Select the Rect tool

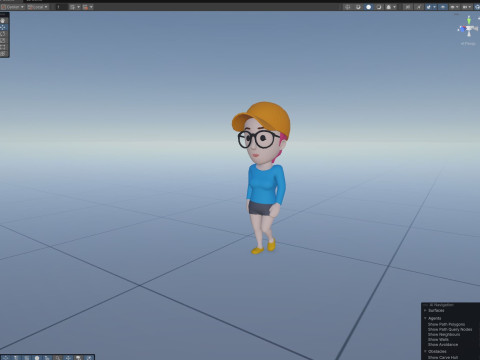pyautogui.click(x=3, y=47)
